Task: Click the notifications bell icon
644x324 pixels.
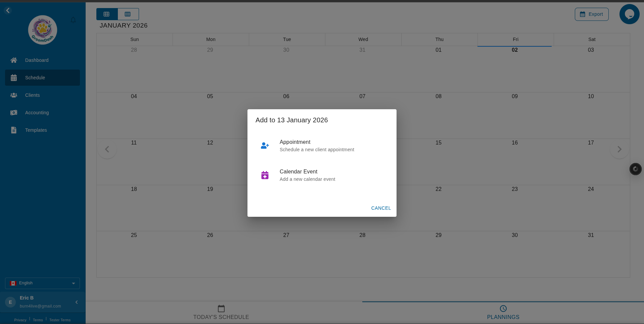Action: tap(73, 20)
